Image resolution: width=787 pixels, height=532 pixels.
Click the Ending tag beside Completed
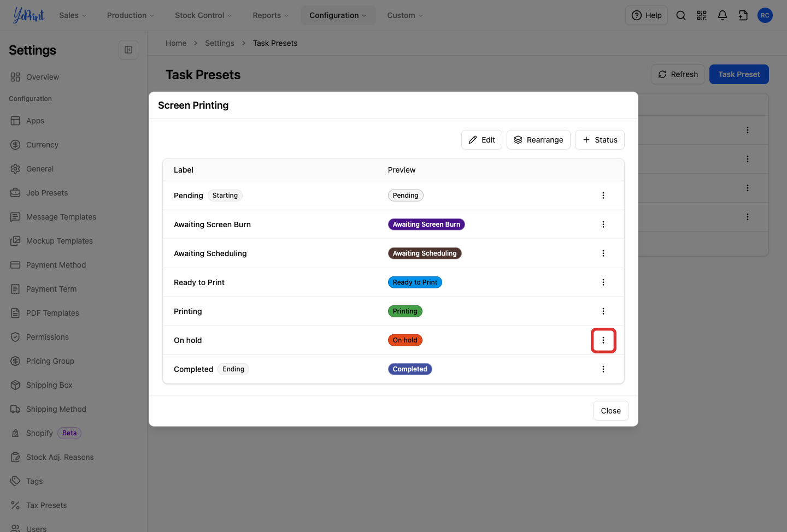coord(233,369)
